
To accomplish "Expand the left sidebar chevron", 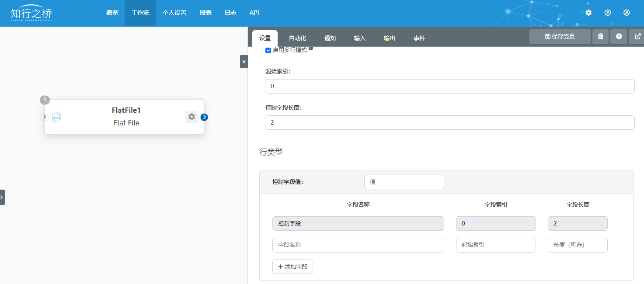I will (x=2, y=197).
